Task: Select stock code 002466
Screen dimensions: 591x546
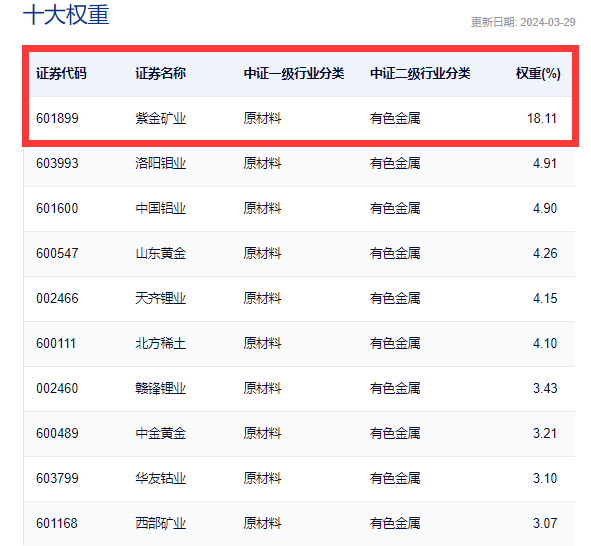Action: [57, 298]
